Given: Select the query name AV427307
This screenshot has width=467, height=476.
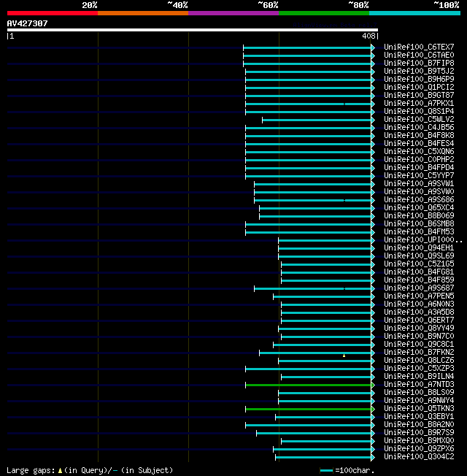Looking at the screenshot, I should point(27,23).
